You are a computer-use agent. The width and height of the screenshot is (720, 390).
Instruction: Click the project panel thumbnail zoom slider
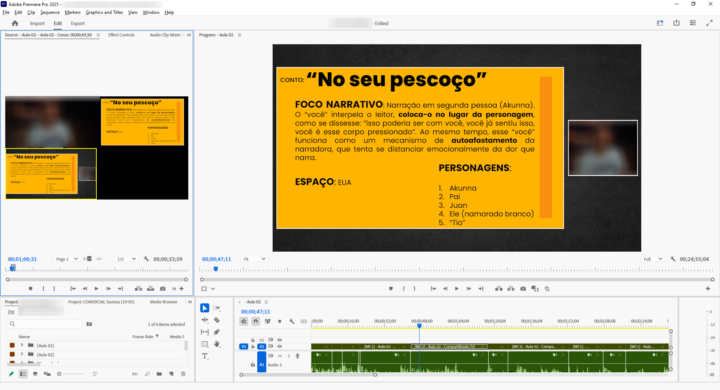(71, 374)
